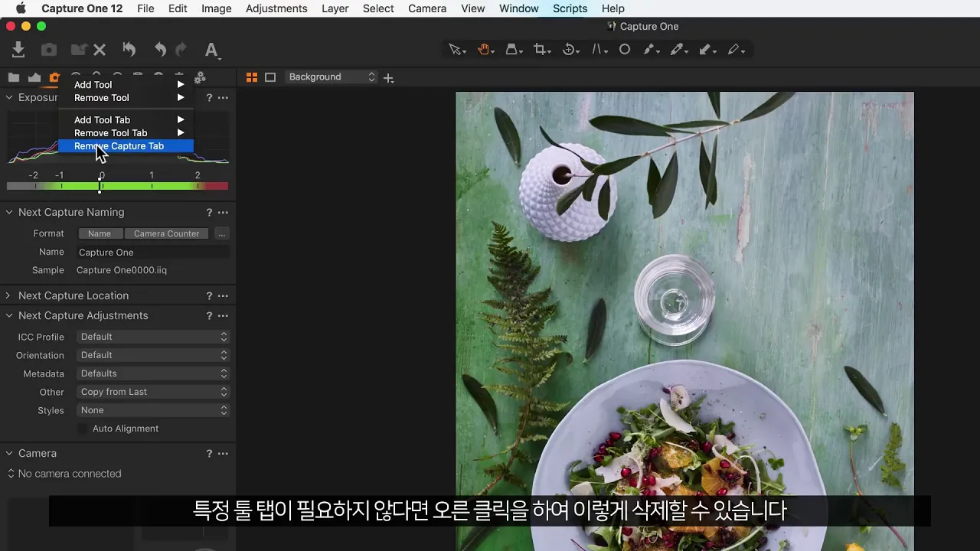Open the Adjustments menu
This screenshot has width=980, height=551.
276,8
